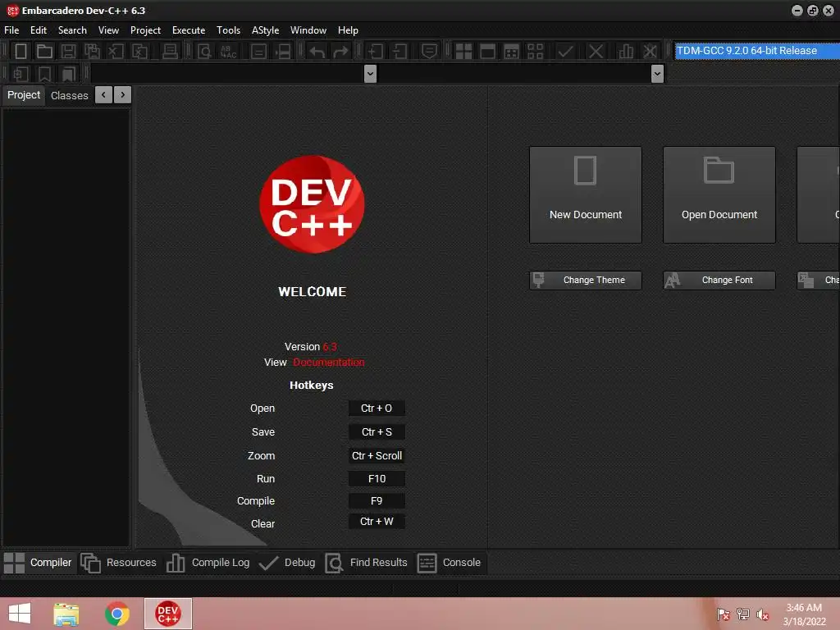Switch to the Debug bottom tab
840x630 pixels.
click(288, 563)
